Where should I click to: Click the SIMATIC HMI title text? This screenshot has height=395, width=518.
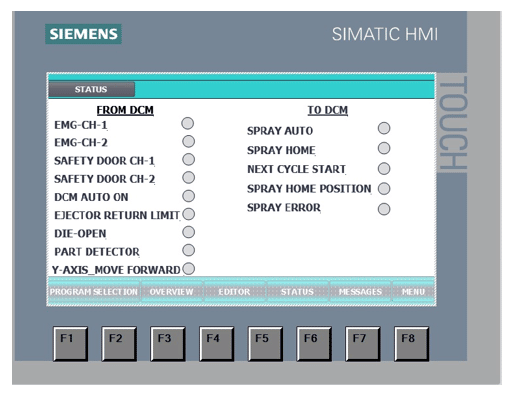tap(385, 34)
